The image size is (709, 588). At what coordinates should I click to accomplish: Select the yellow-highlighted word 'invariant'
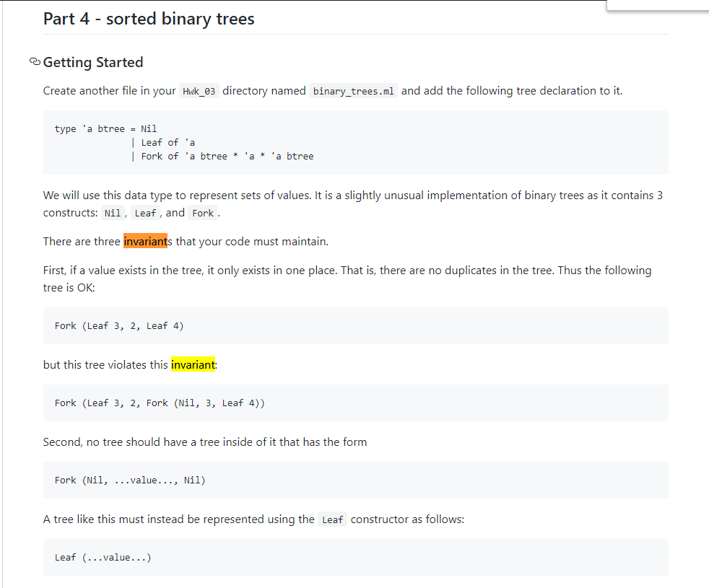coord(193,364)
